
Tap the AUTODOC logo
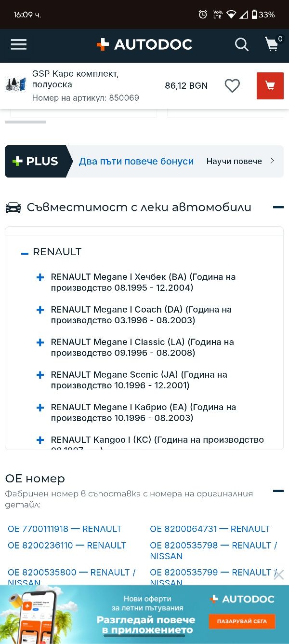click(x=144, y=45)
